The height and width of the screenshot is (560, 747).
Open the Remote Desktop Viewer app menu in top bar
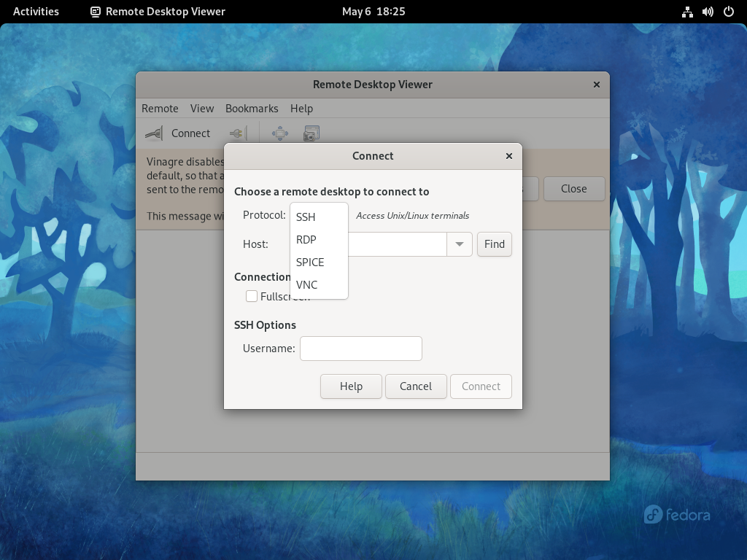(x=158, y=12)
